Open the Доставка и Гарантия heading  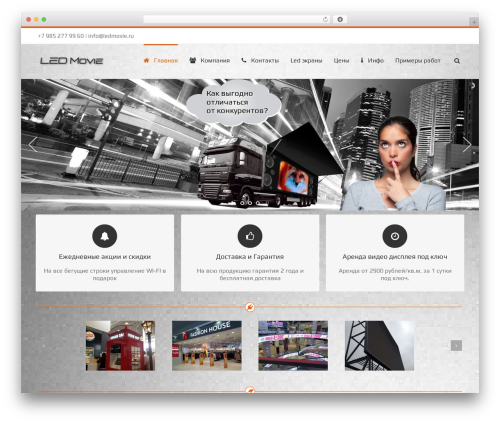click(250, 257)
